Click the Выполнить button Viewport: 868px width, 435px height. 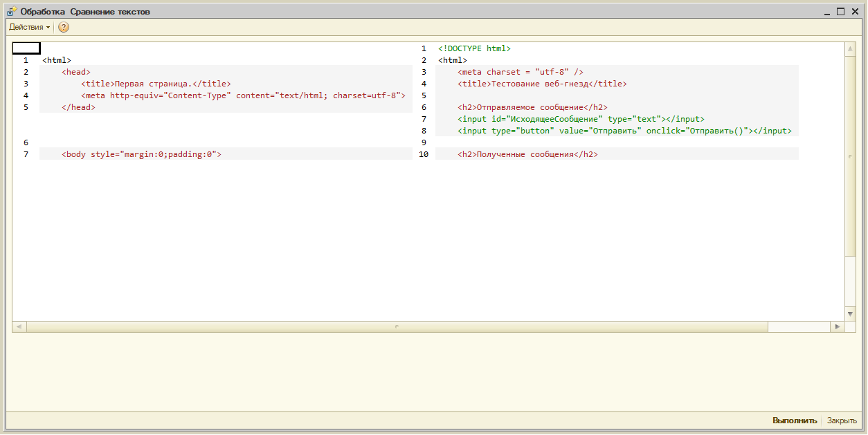tap(795, 420)
